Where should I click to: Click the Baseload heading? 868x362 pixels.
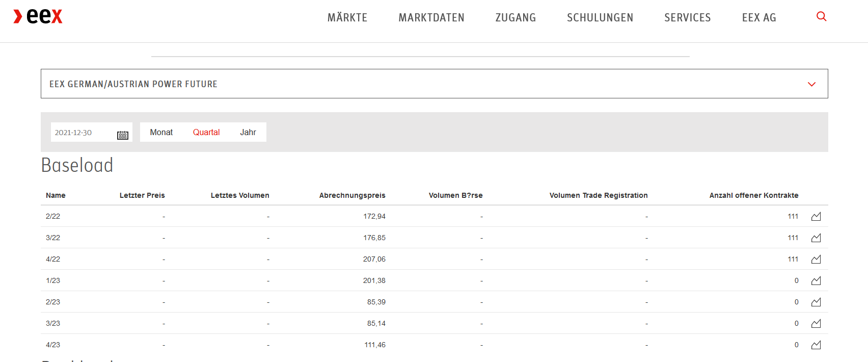77,165
